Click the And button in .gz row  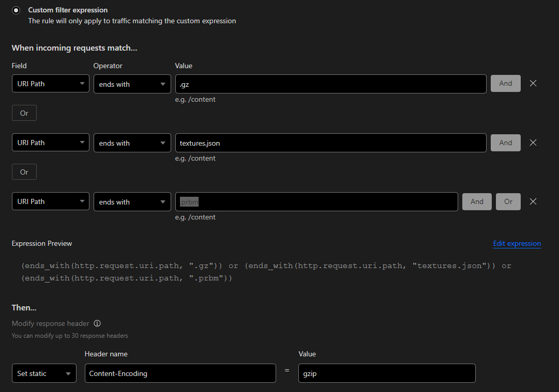505,84
